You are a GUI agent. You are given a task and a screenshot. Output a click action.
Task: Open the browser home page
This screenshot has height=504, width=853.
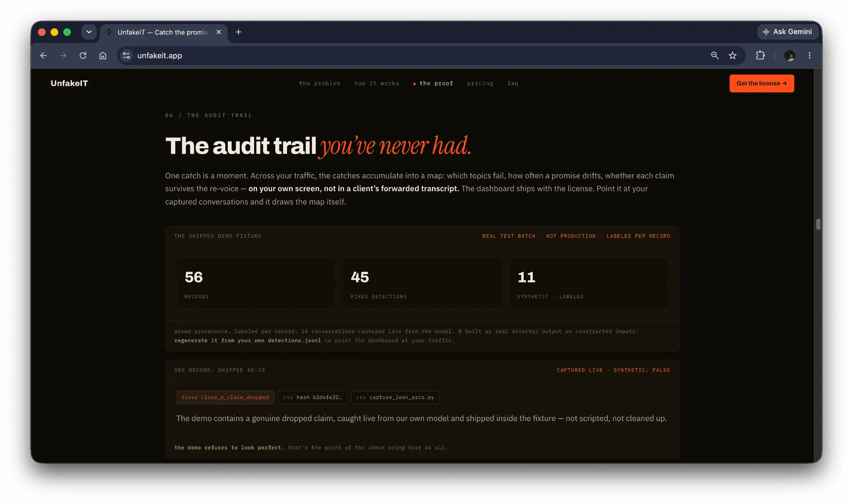[x=103, y=55]
